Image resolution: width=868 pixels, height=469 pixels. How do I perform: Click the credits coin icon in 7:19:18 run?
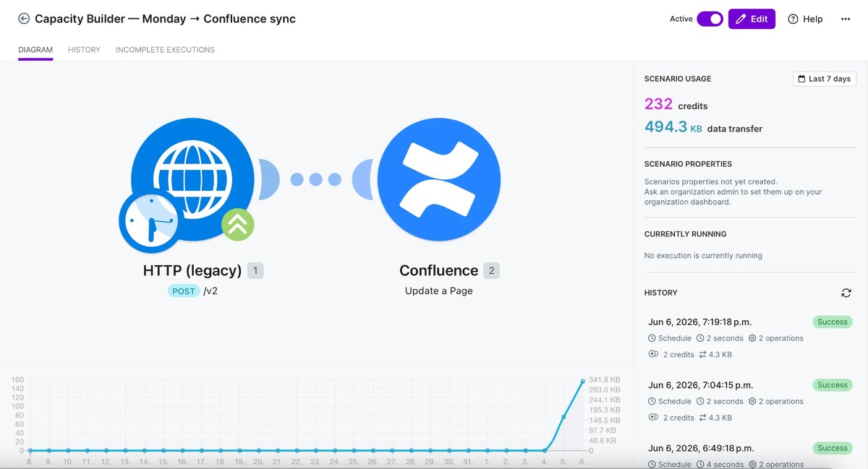[x=654, y=354]
